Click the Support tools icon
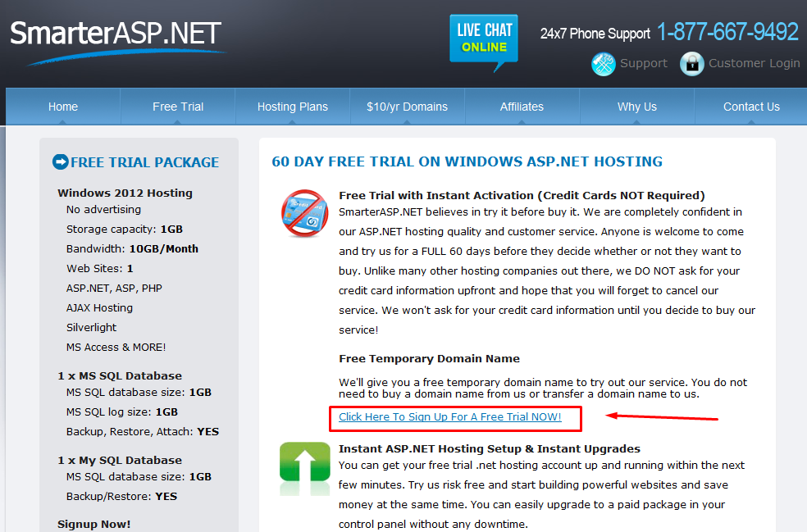Viewport: 807px width, 532px height. tap(603, 64)
